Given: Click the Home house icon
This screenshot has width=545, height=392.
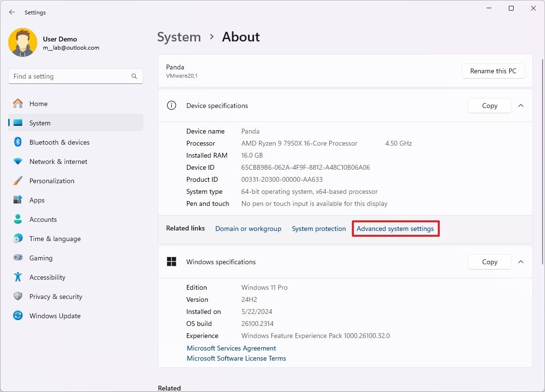Looking at the screenshot, I should click(x=18, y=104).
